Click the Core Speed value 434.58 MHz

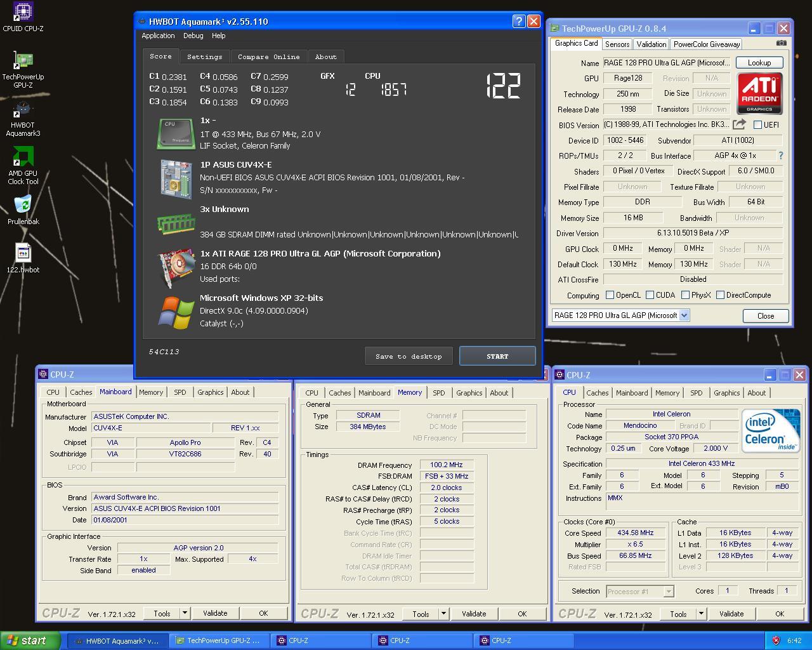[636, 533]
